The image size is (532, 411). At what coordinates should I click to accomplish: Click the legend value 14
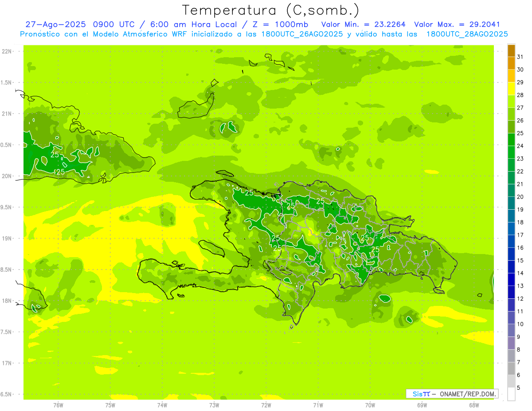[520, 273]
